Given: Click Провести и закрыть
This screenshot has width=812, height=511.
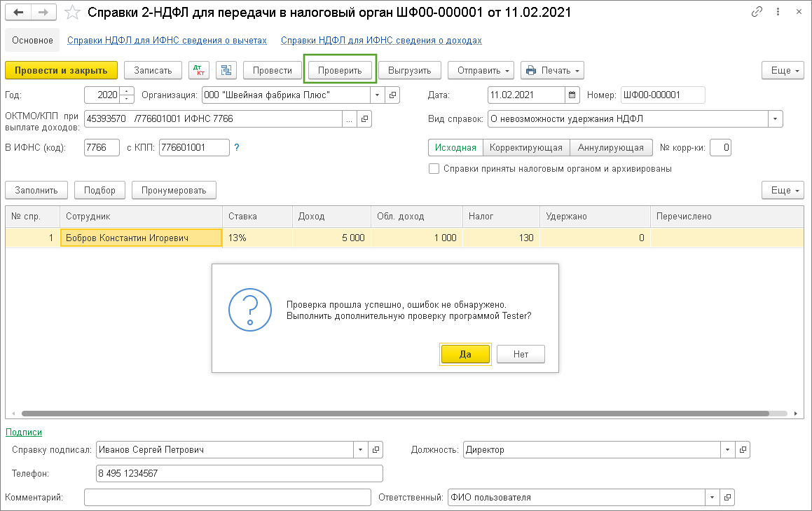Looking at the screenshot, I should tap(61, 70).
